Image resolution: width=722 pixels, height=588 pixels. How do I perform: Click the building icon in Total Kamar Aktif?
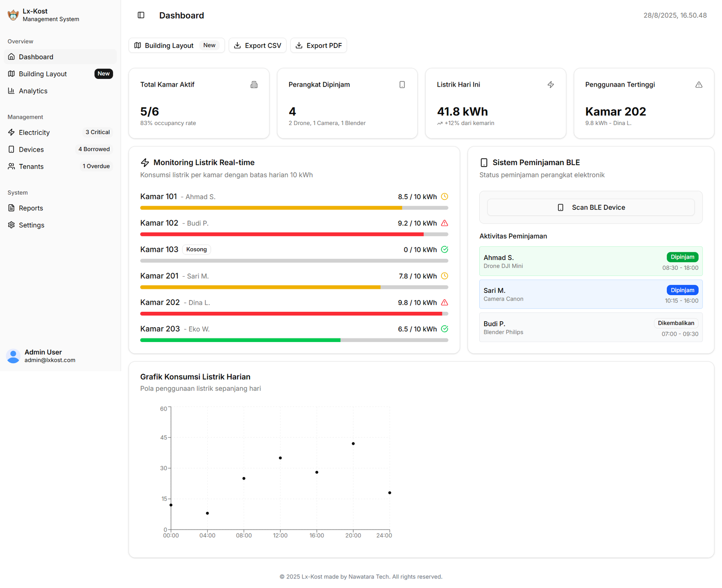[x=254, y=85]
